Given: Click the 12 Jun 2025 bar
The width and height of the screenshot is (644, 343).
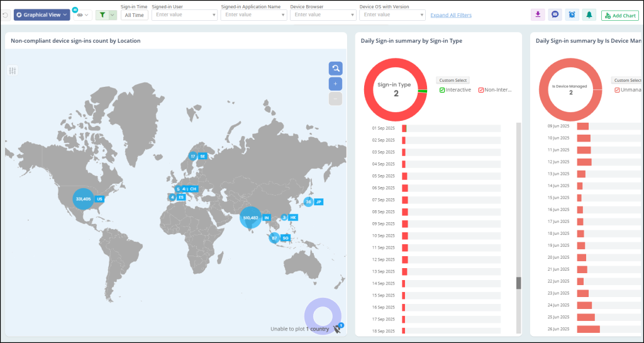Looking at the screenshot, I should click(584, 162).
